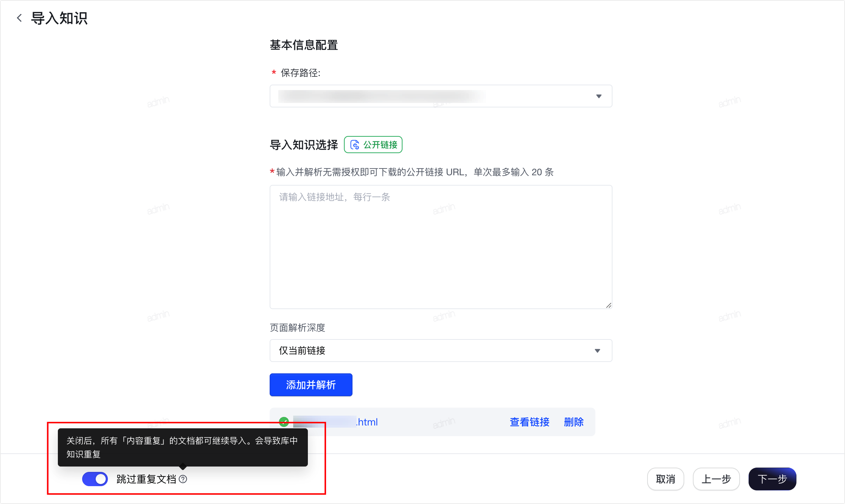Viewport: 845px width, 504px height.
Task: Click the 导入知识选择 heading
Action: (304, 145)
